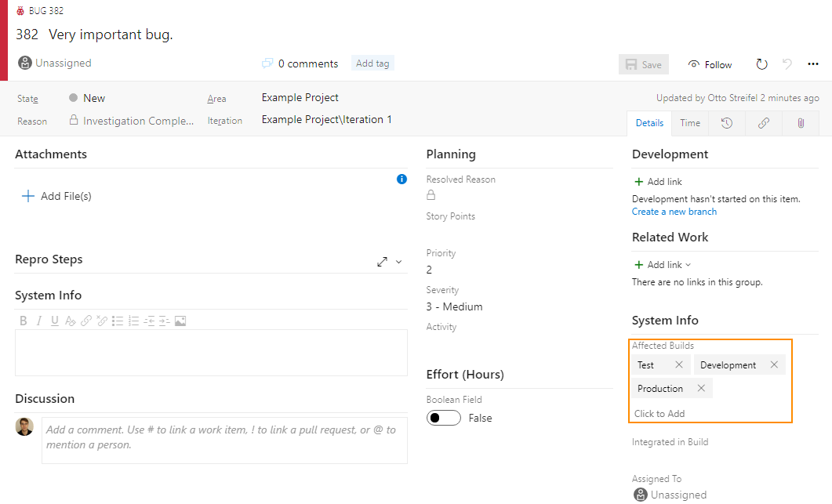Click the refresh work item icon
Screen dimensions: 832x504
[x=761, y=64]
